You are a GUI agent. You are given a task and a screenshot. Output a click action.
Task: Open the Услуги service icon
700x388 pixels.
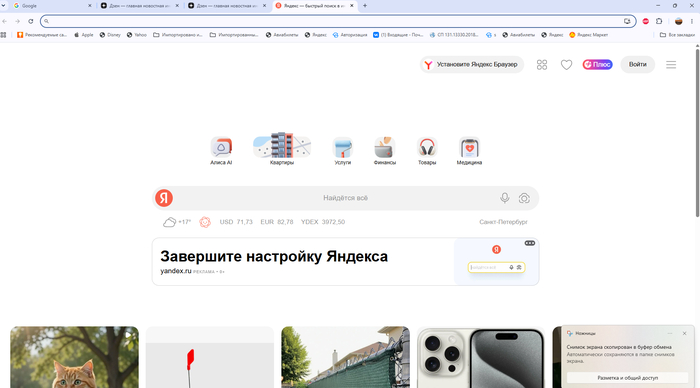(342, 151)
